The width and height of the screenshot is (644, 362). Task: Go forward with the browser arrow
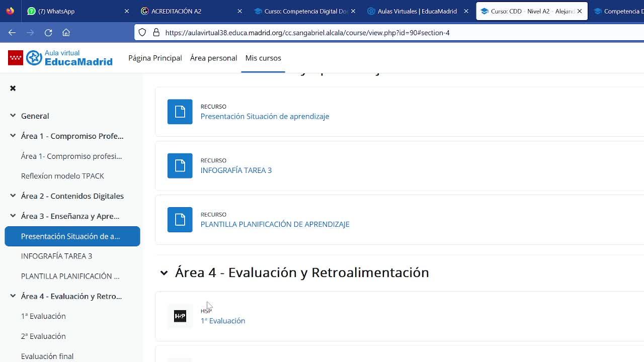click(30, 33)
